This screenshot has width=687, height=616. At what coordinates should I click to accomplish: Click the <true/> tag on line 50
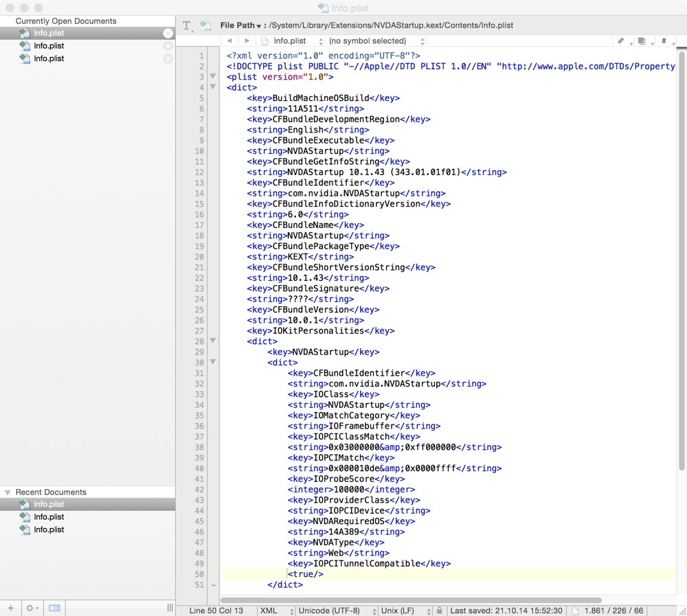point(306,574)
